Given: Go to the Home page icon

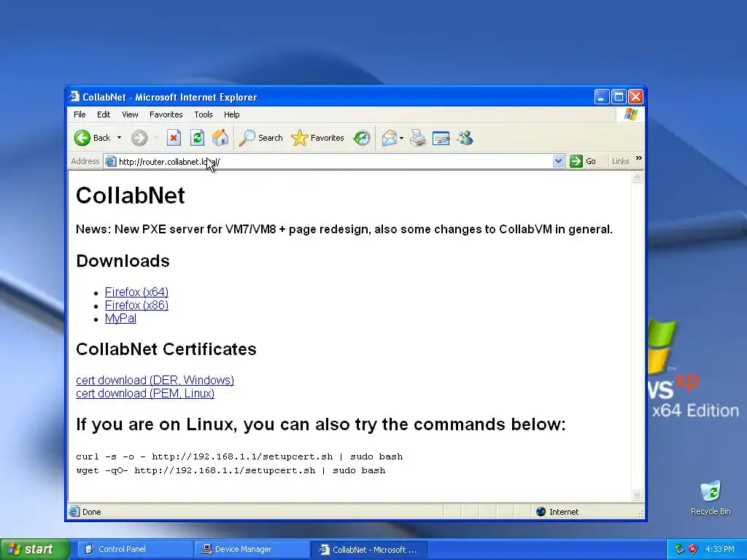Looking at the screenshot, I should click(220, 138).
